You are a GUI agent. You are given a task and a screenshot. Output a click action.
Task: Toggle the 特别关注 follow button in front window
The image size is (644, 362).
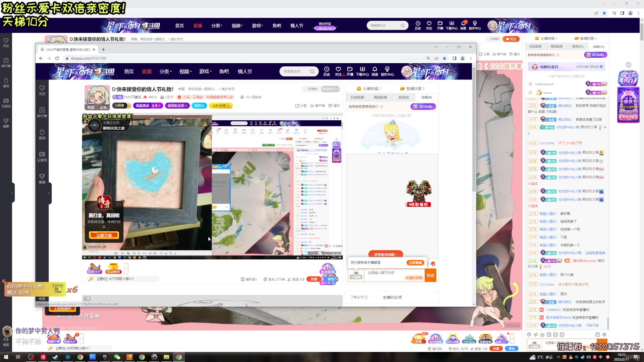click(x=330, y=89)
